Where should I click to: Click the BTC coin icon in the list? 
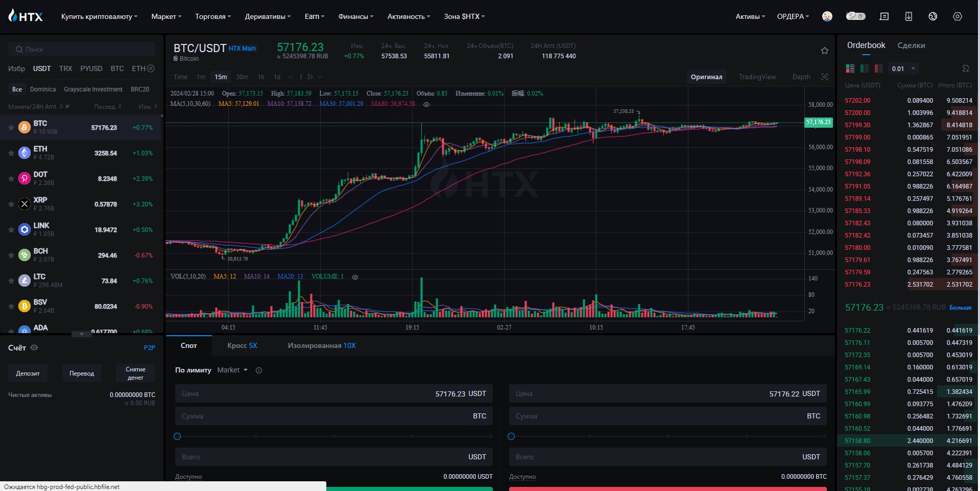pos(25,127)
